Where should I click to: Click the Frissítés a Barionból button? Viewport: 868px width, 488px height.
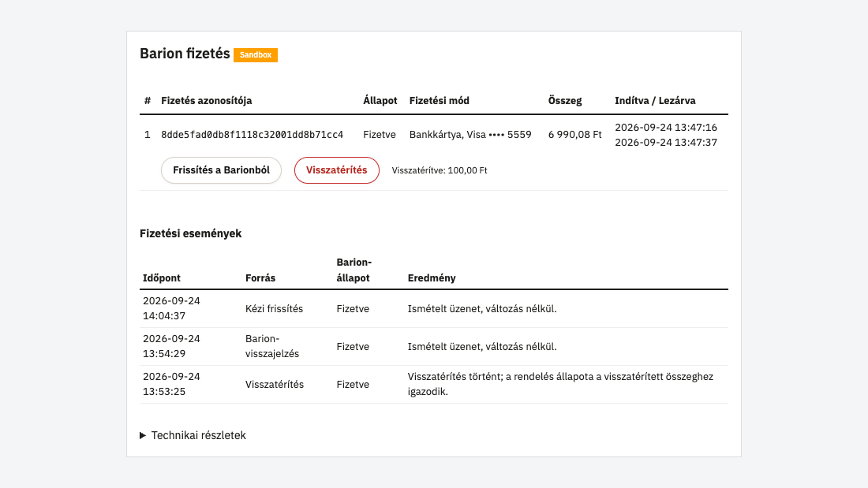point(221,170)
